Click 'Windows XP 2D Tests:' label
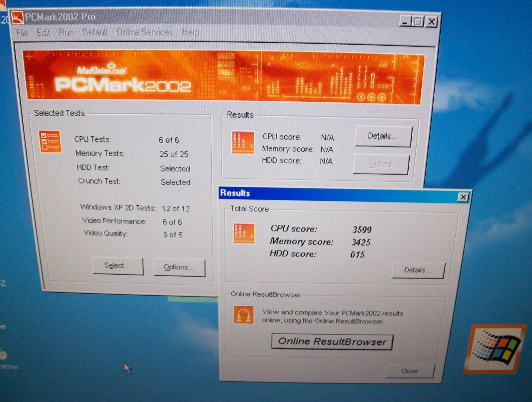This screenshot has height=402, width=532. coord(118,208)
